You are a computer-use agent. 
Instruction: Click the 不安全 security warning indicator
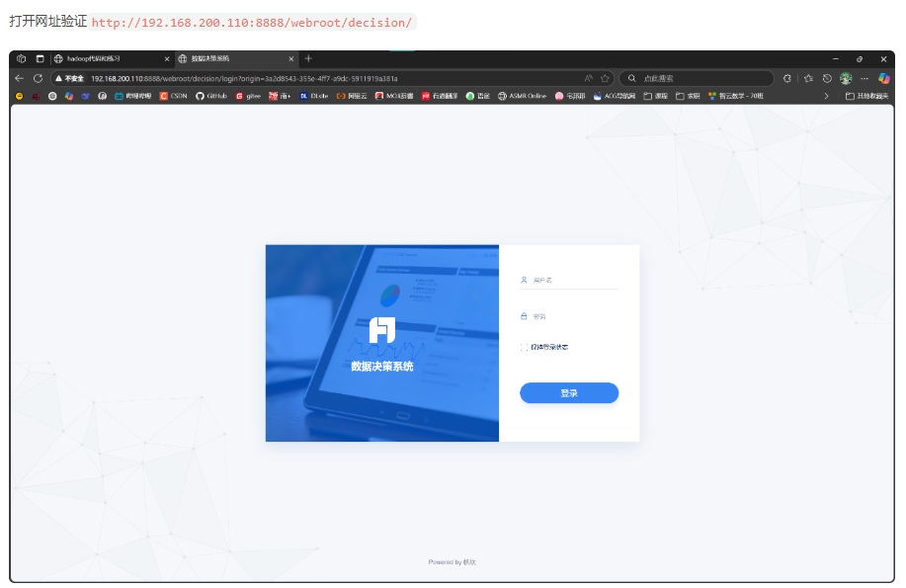69,78
